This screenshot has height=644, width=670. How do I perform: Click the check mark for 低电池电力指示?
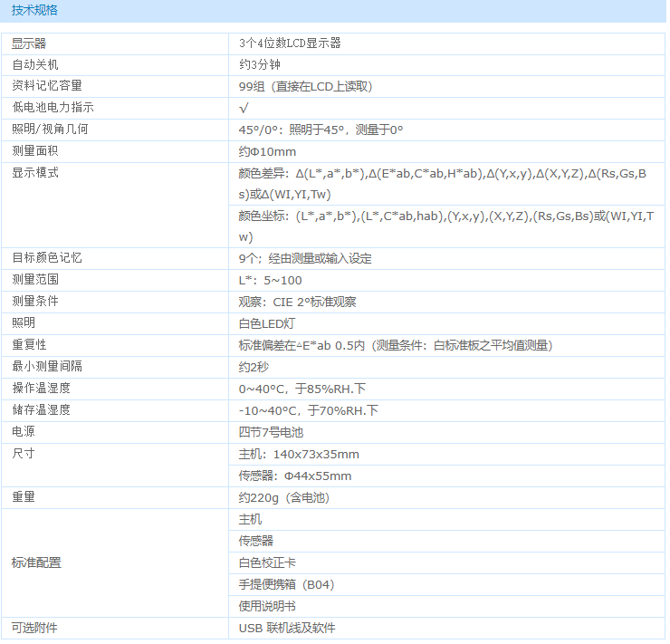[x=244, y=108]
